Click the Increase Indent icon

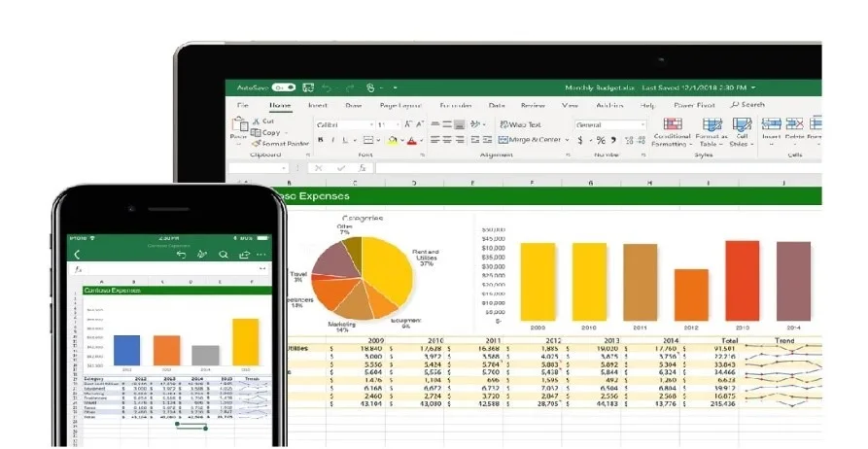click(x=487, y=140)
